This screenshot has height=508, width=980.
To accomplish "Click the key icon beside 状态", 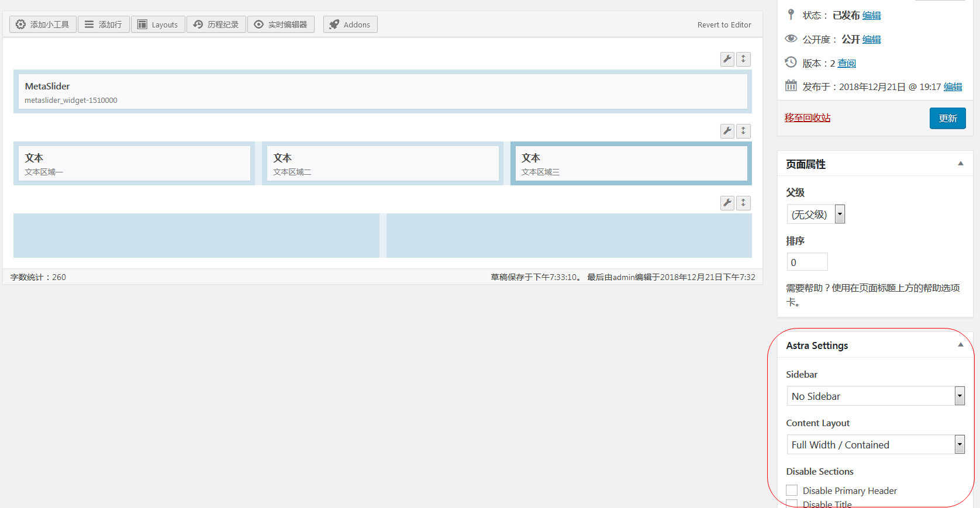I will click(791, 14).
